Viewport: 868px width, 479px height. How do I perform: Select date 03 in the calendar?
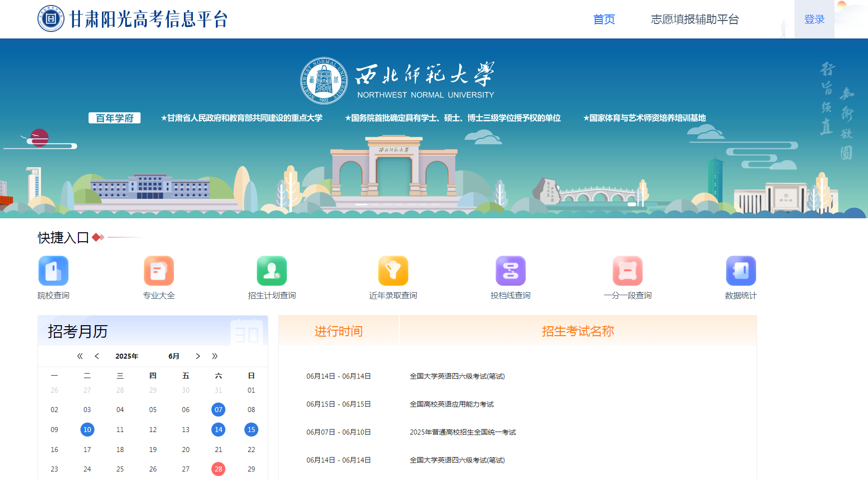[87, 410]
